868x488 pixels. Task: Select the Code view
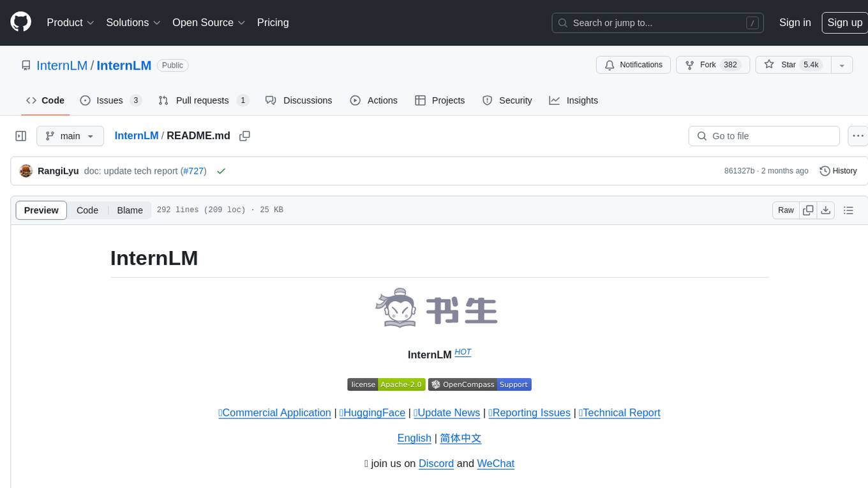pyautogui.click(x=87, y=210)
